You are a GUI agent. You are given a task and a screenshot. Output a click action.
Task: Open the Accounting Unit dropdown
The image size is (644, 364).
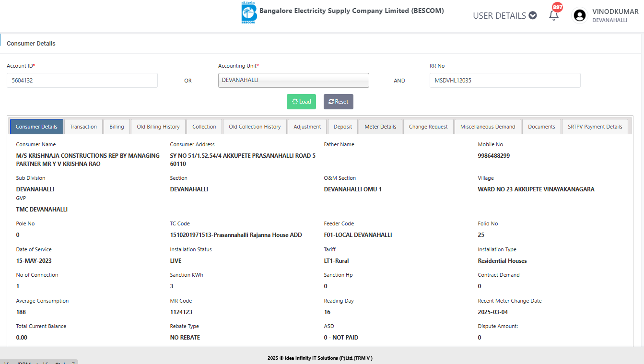(293, 80)
